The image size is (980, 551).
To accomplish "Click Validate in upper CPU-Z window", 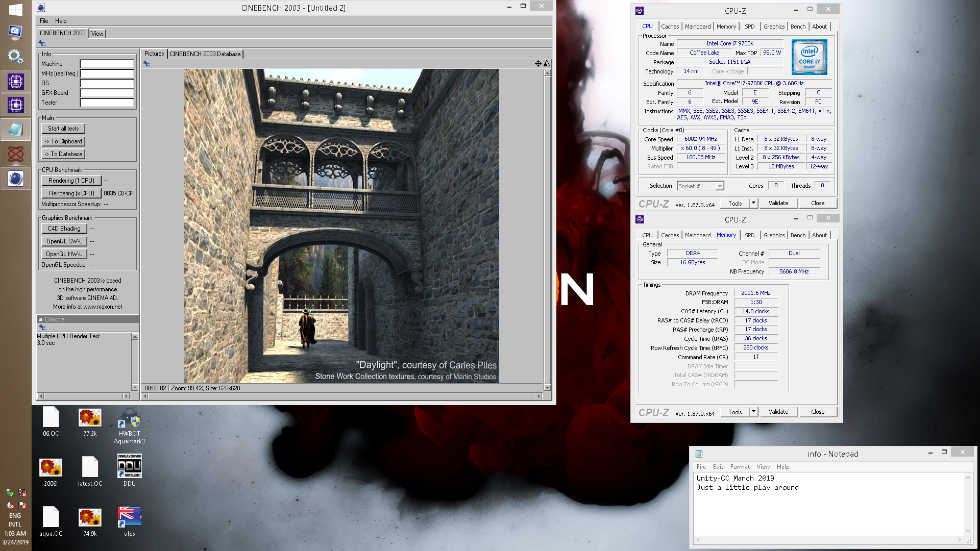I will click(778, 203).
